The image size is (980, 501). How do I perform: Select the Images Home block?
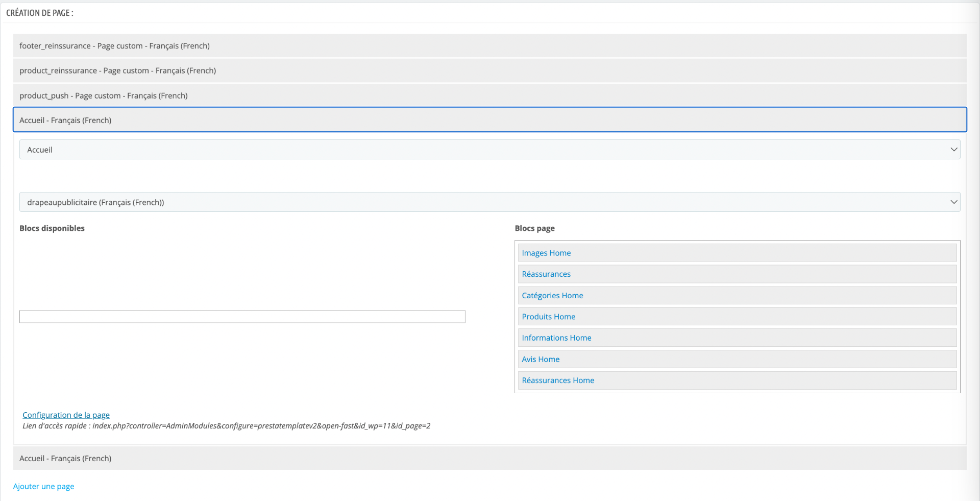pyautogui.click(x=738, y=253)
